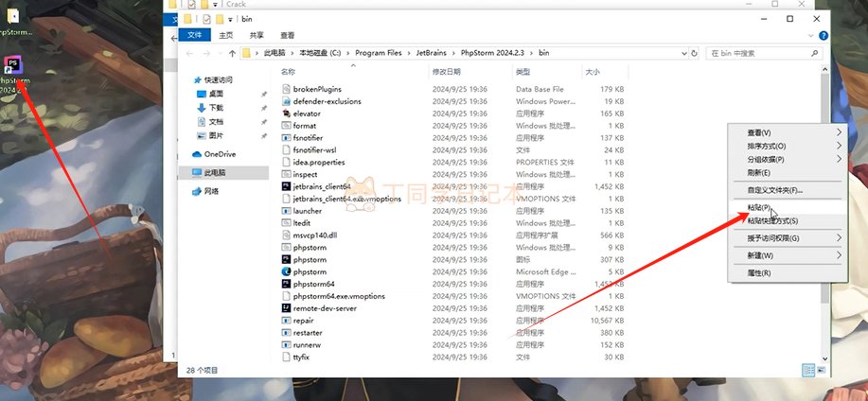Expand the 排序方式(O) submenu
This screenshot has height=401, width=868.
tap(788, 146)
